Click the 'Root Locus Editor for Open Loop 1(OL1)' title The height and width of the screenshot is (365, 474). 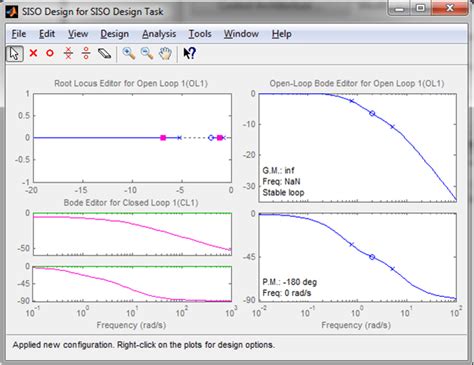(131, 83)
